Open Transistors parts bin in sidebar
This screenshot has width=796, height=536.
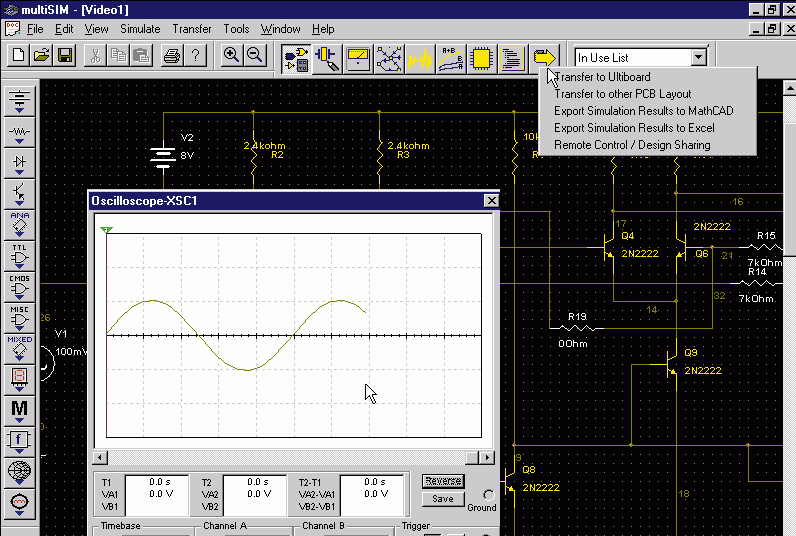(x=19, y=194)
